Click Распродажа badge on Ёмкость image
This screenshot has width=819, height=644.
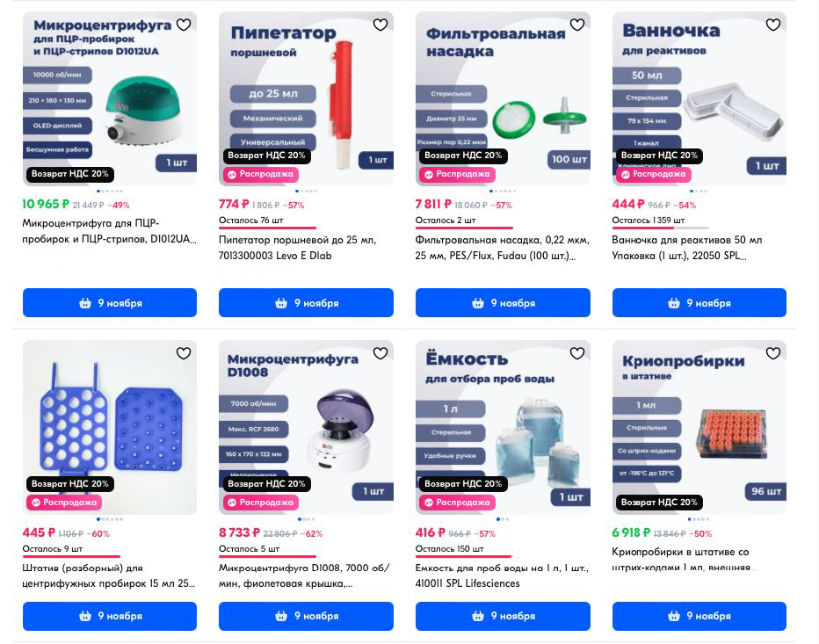coord(458,503)
